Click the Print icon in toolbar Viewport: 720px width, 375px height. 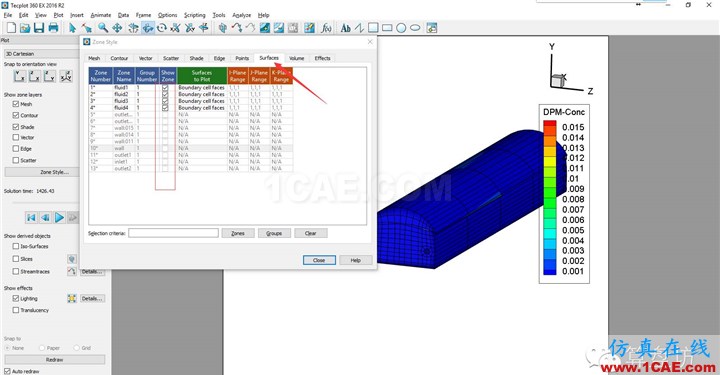pyautogui.click(x=53, y=28)
